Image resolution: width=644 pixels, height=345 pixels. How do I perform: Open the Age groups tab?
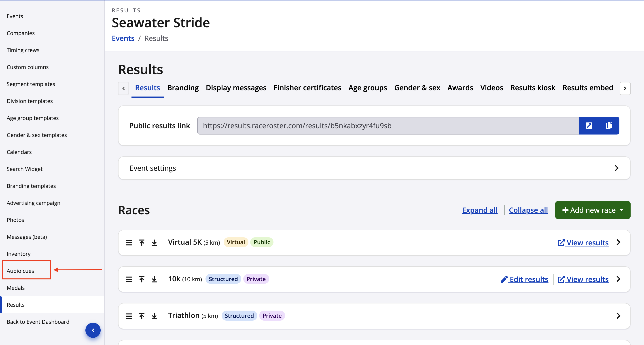[367, 88]
